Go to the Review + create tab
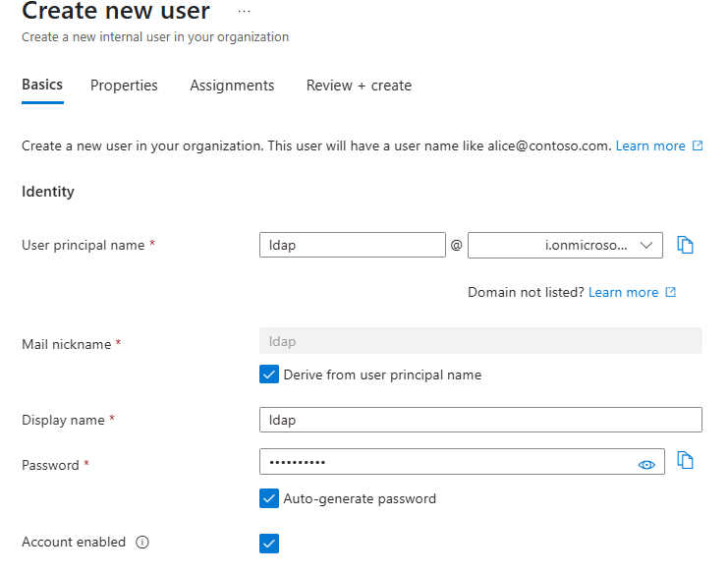Viewport: 728px width, 575px height. click(x=359, y=86)
